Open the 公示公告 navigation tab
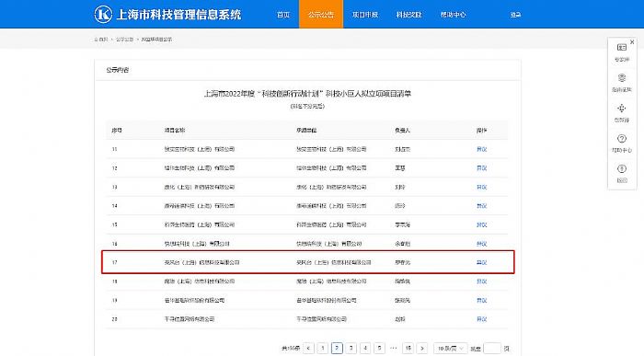The width and height of the screenshot is (644, 356). (321, 15)
